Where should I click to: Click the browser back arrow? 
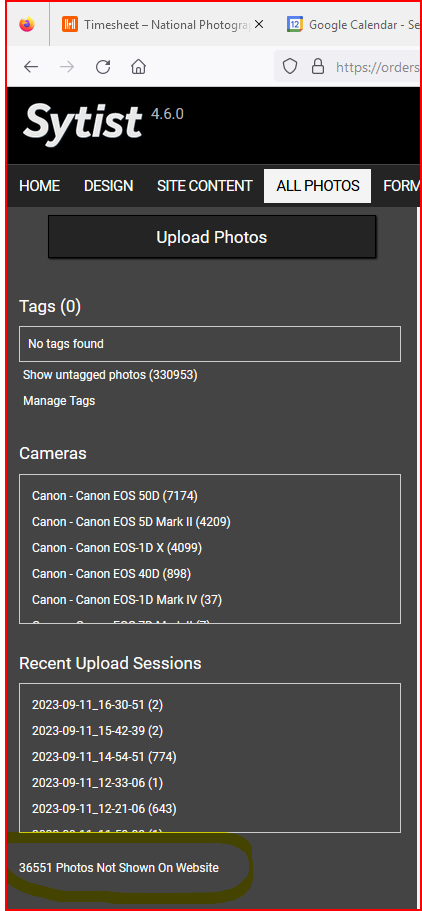click(31, 67)
